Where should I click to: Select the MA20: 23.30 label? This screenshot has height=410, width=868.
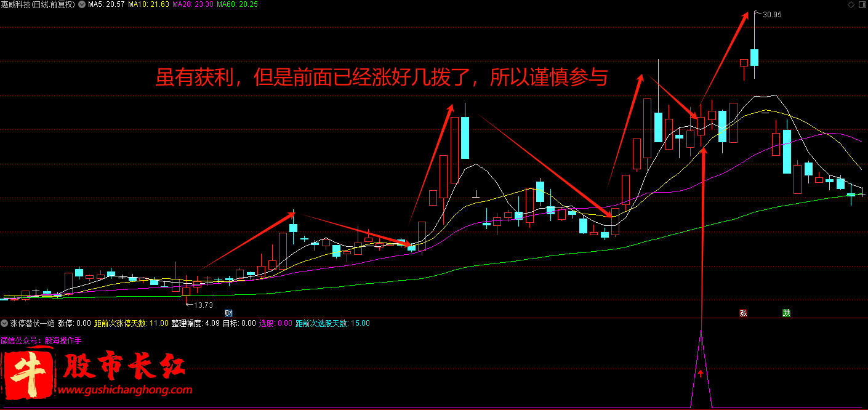click(193, 4)
